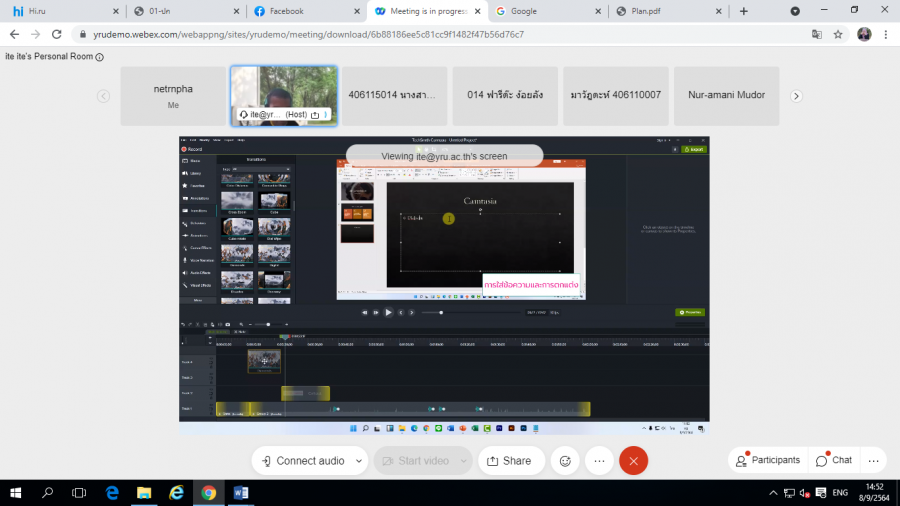This screenshot has height=506, width=900.
Task: Open the Participants panel
Action: (x=768, y=460)
